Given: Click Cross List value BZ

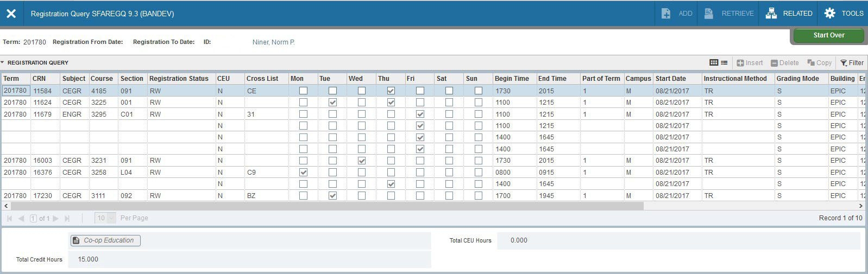Looking at the screenshot, I should click(251, 196).
